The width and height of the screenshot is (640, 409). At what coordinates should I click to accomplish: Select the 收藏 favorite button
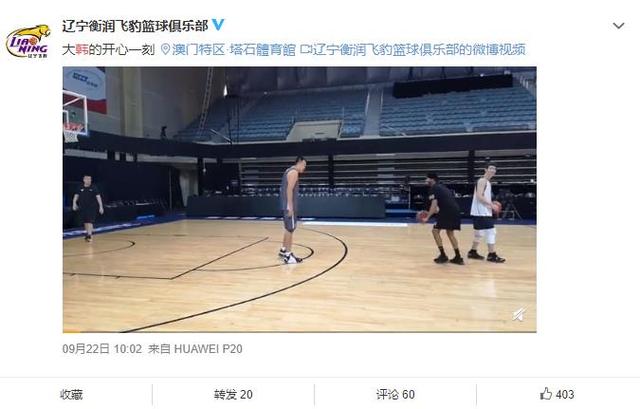pos(71,395)
